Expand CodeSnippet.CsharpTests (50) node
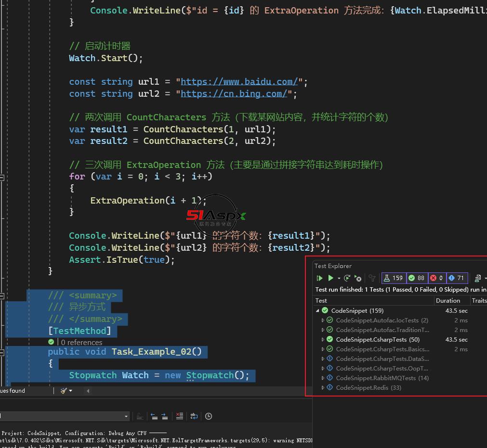Screen dimensions: 487x448 coord(323,340)
